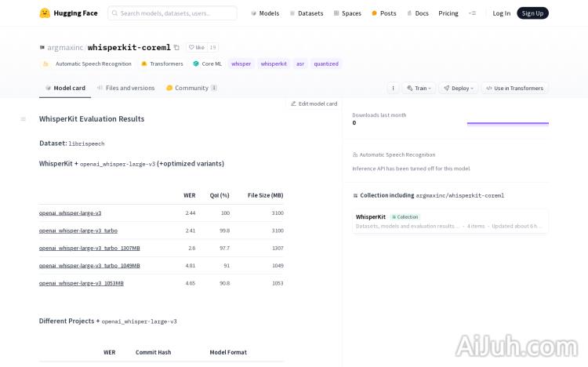The width and height of the screenshot is (588, 367).
Task: Click the Edit model card link
Action: (314, 104)
